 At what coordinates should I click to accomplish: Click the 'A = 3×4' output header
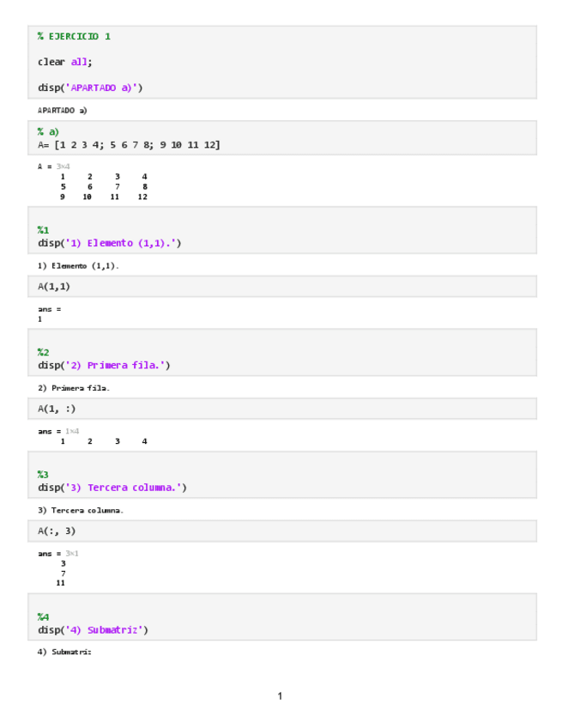click(x=53, y=166)
